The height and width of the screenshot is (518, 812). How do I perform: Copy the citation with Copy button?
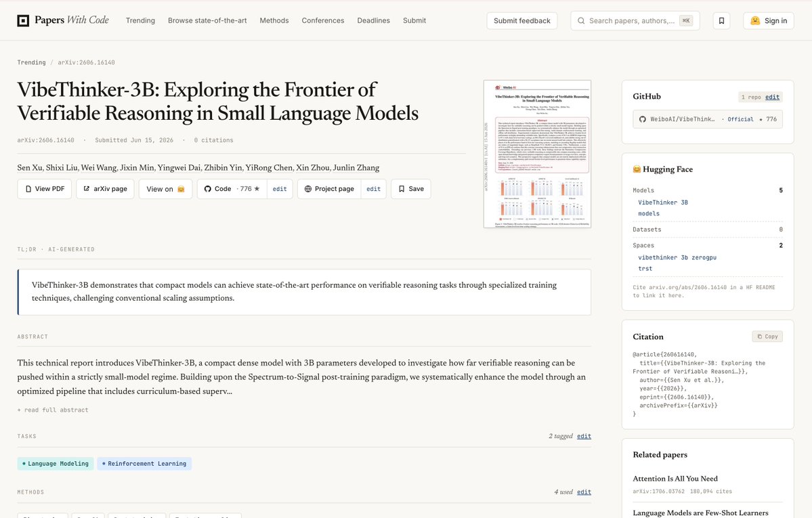pos(767,336)
